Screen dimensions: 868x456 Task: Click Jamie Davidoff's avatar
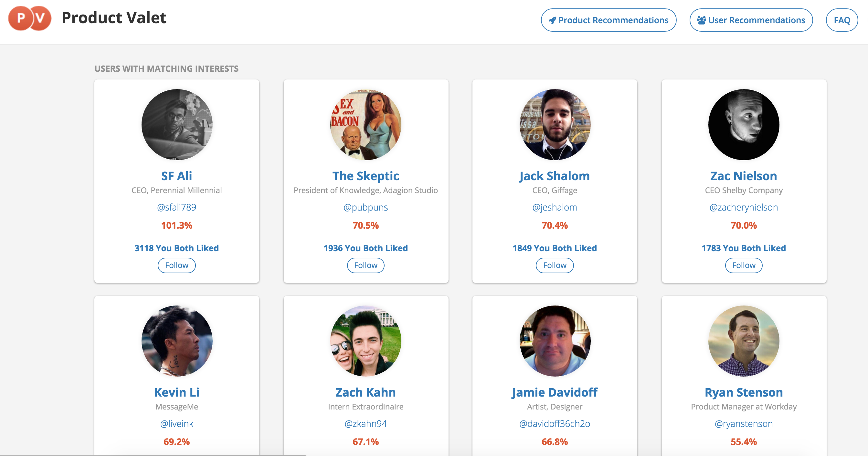tap(555, 340)
